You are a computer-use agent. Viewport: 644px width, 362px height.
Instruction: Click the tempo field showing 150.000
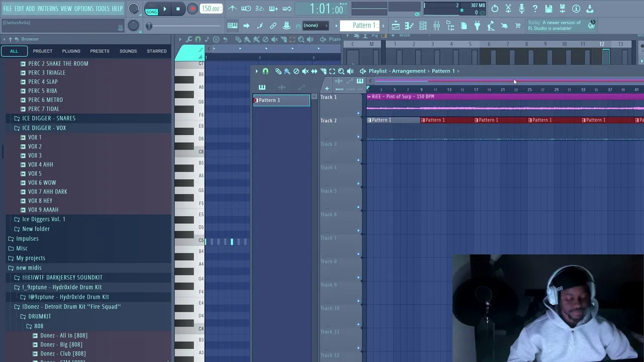(211, 9)
